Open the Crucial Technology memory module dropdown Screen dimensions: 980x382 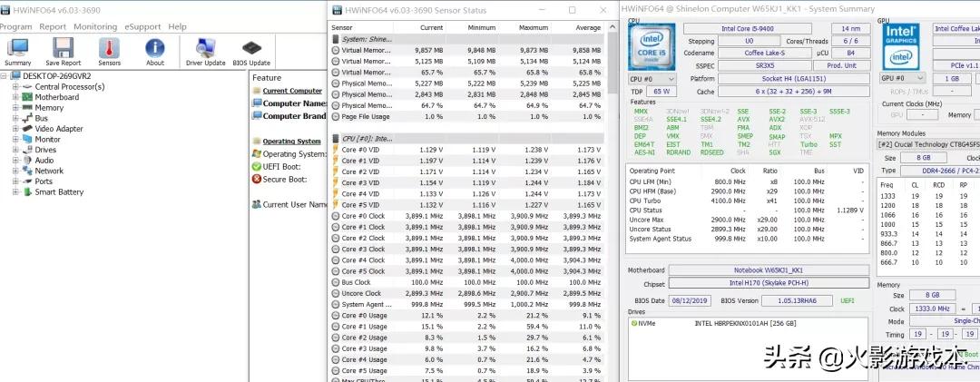click(x=927, y=144)
